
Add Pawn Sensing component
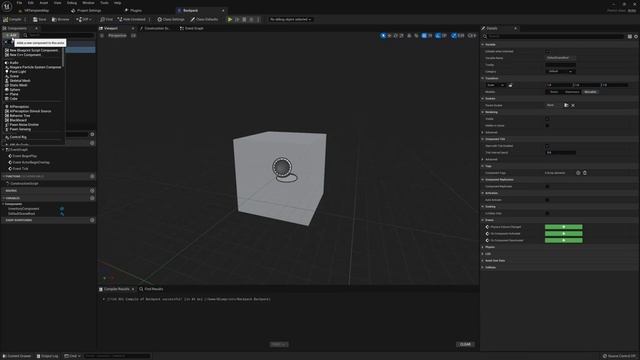click(18, 129)
